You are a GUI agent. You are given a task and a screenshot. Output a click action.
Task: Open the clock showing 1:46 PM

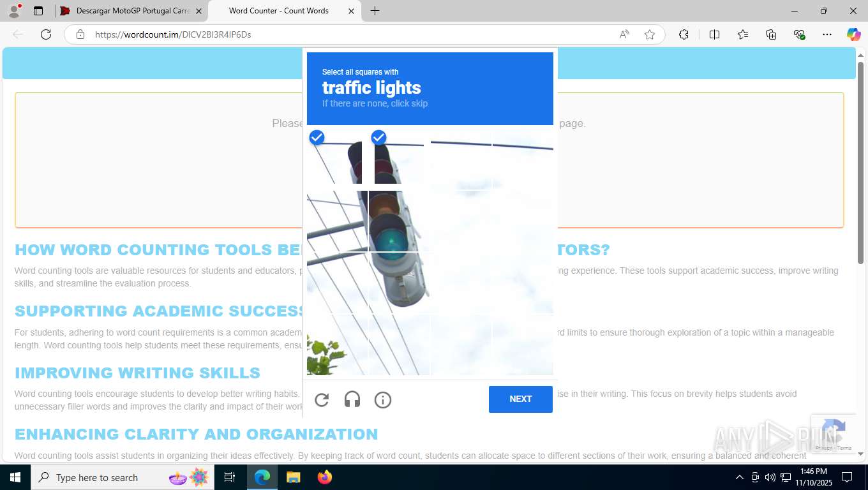coord(813,477)
